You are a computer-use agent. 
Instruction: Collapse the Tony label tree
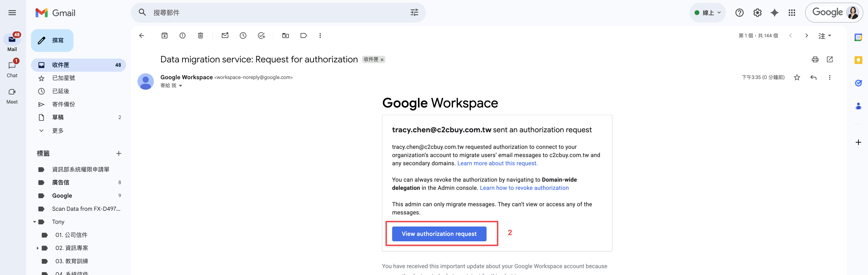[34, 222]
